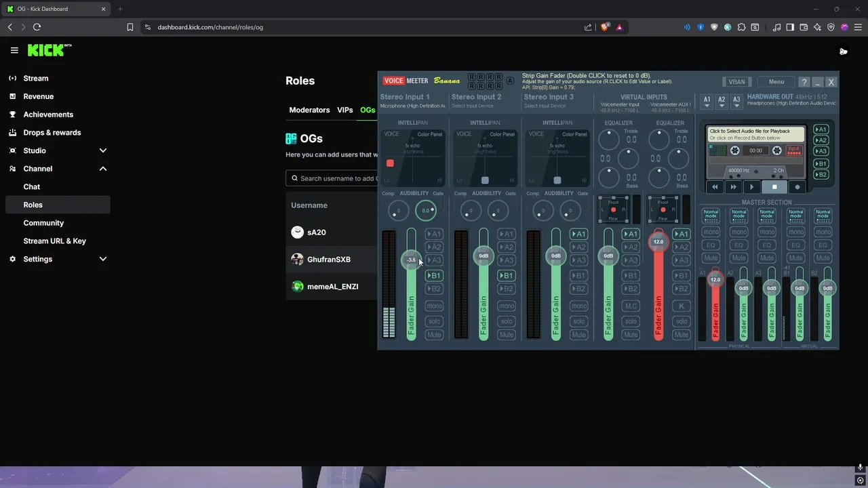Open Drops & rewards page

click(52, 132)
